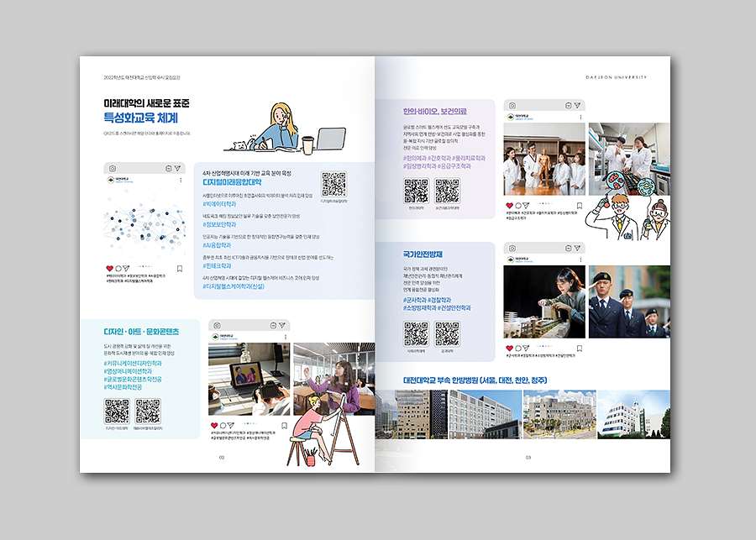Click the first QR code under 디자인·아트·문화콘텐츠
The height and width of the screenshot is (540, 756).
[117, 411]
